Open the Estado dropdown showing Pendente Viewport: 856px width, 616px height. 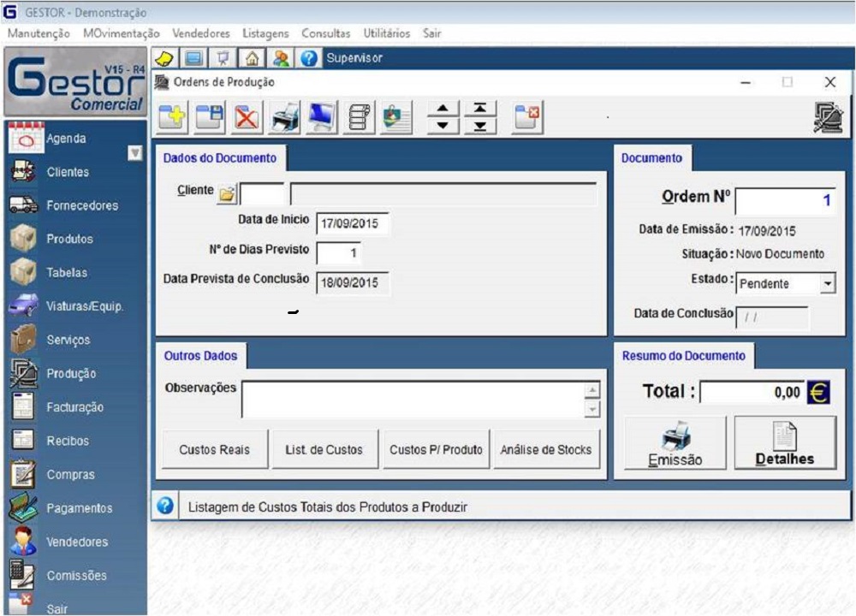coord(826,283)
